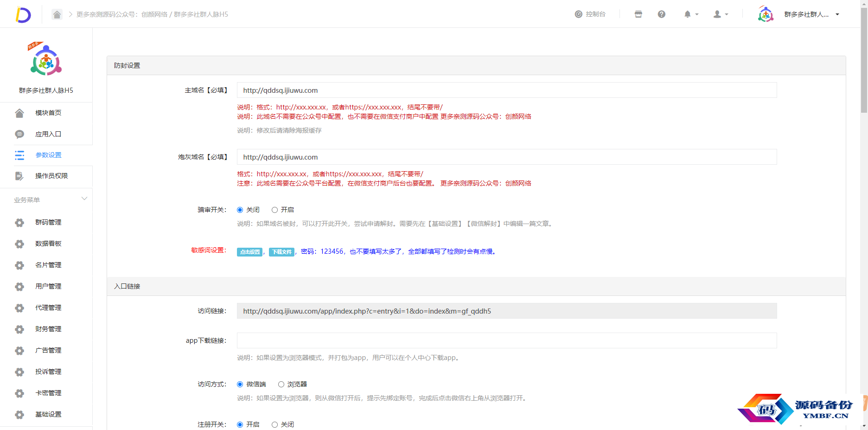
Task: Open help question mark icon
Action: pyautogui.click(x=662, y=14)
